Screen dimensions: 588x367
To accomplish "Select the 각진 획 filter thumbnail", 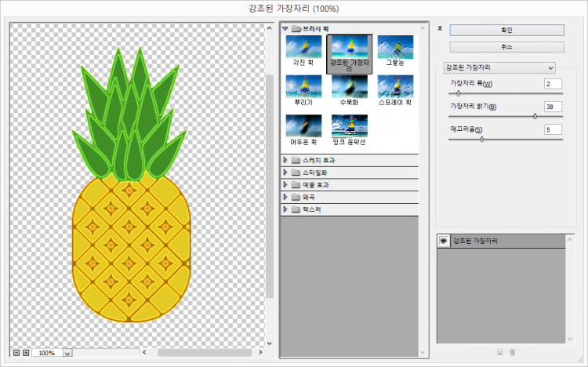I will (303, 47).
